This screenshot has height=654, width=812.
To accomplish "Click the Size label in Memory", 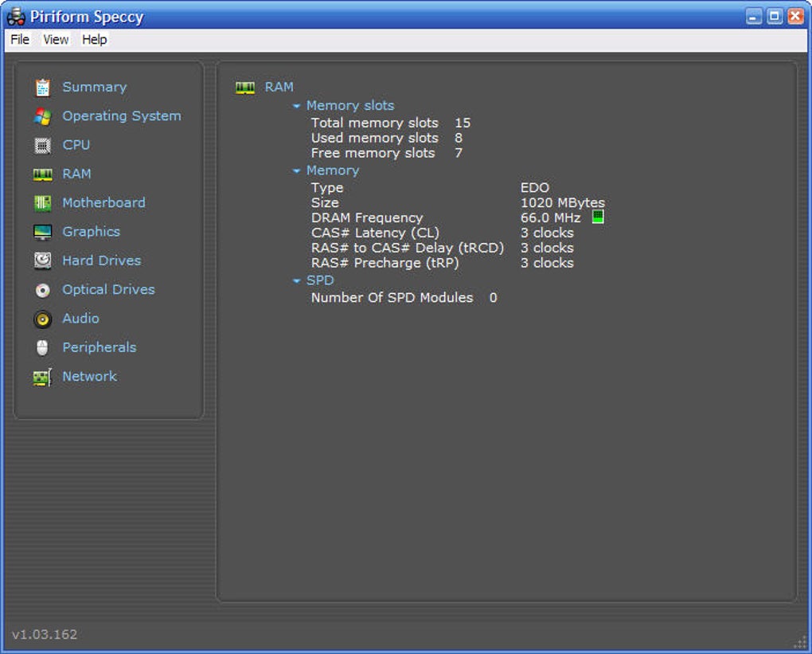I will [x=325, y=202].
